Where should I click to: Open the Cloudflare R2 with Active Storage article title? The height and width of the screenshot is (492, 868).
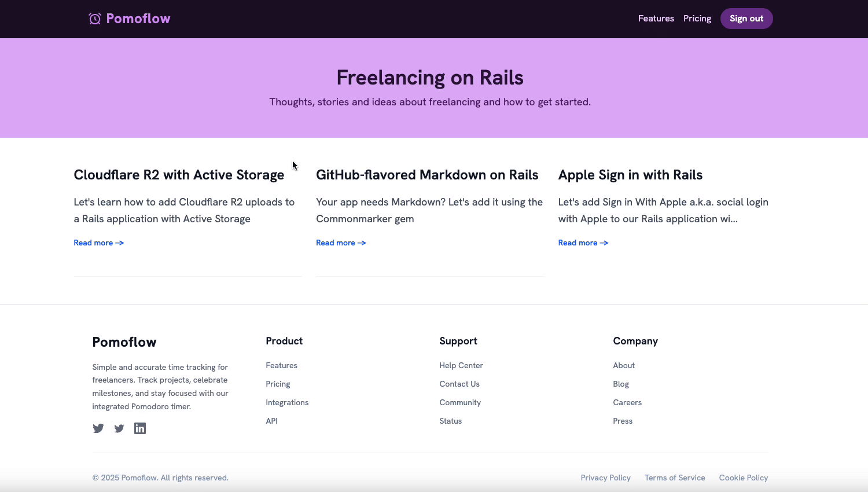click(x=179, y=175)
